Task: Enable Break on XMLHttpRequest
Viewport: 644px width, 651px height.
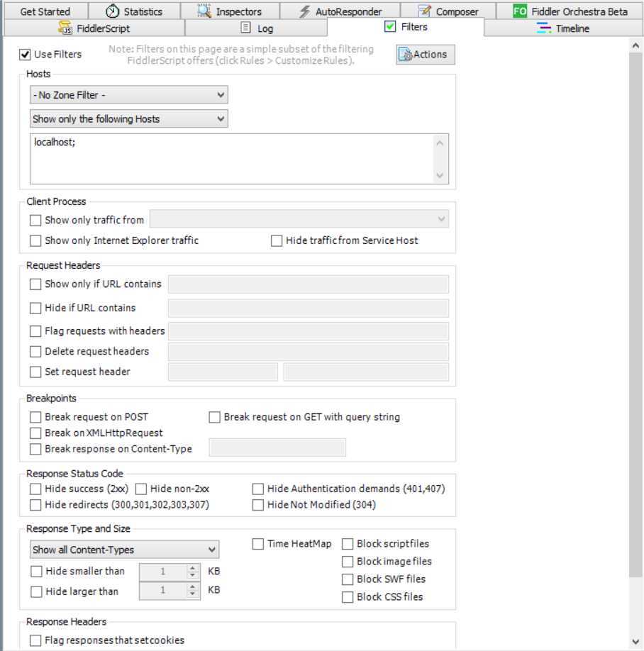Action: (35, 433)
